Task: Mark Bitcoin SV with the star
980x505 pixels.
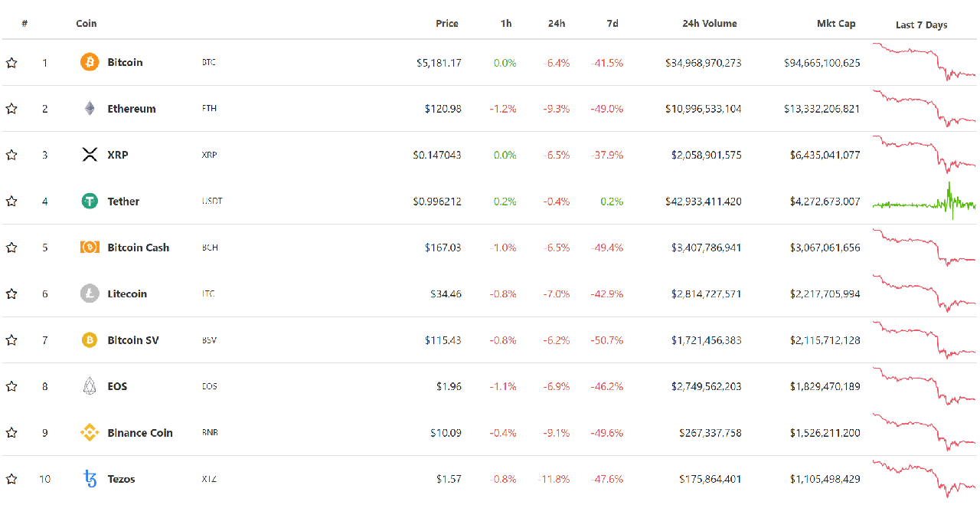Action: click(x=11, y=340)
